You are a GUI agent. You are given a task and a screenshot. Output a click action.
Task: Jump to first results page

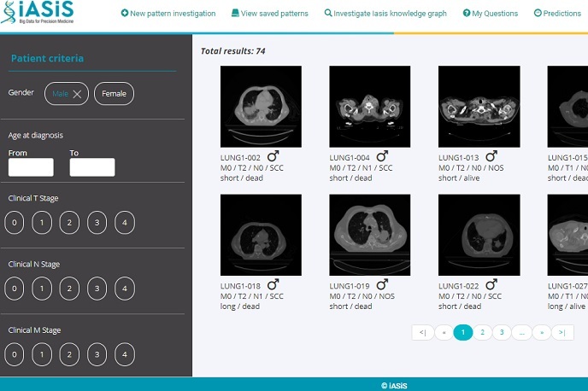click(x=422, y=333)
